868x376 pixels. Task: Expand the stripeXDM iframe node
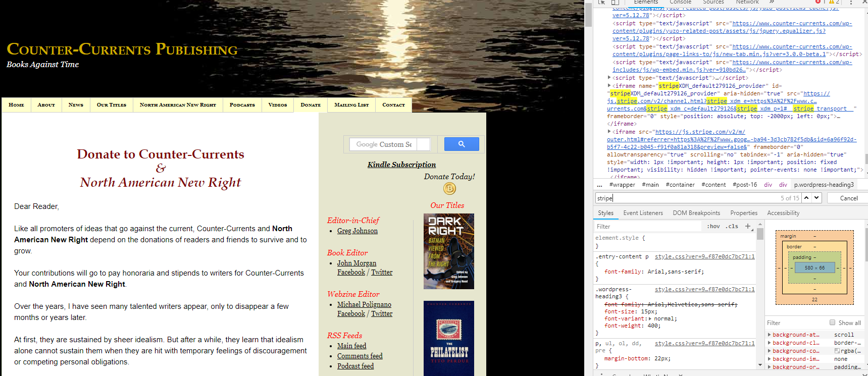click(x=609, y=86)
